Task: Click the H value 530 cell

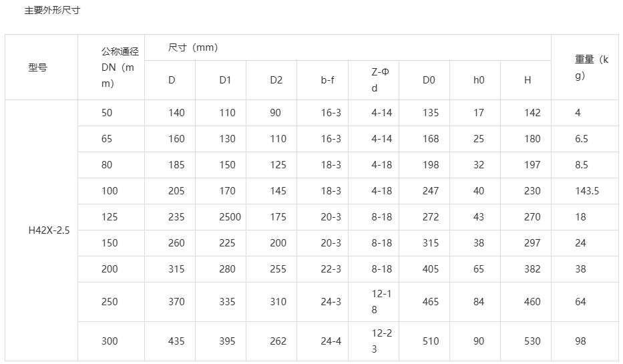Action: coord(526,341)
